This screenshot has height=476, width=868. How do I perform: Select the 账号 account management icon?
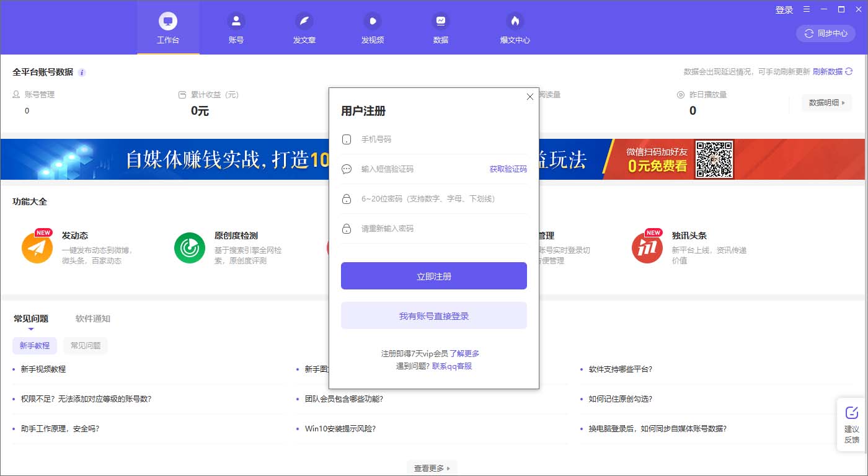point(236,27)
